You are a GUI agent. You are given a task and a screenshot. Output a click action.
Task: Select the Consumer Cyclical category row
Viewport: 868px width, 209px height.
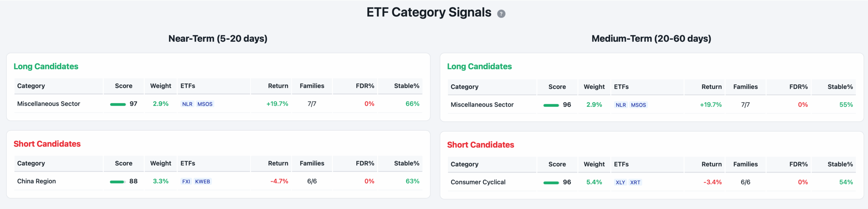click(478, 182)
